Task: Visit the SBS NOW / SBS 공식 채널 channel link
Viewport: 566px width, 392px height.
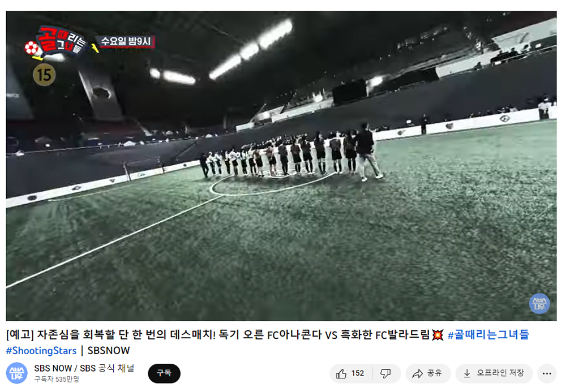Action: pos(84,368)
